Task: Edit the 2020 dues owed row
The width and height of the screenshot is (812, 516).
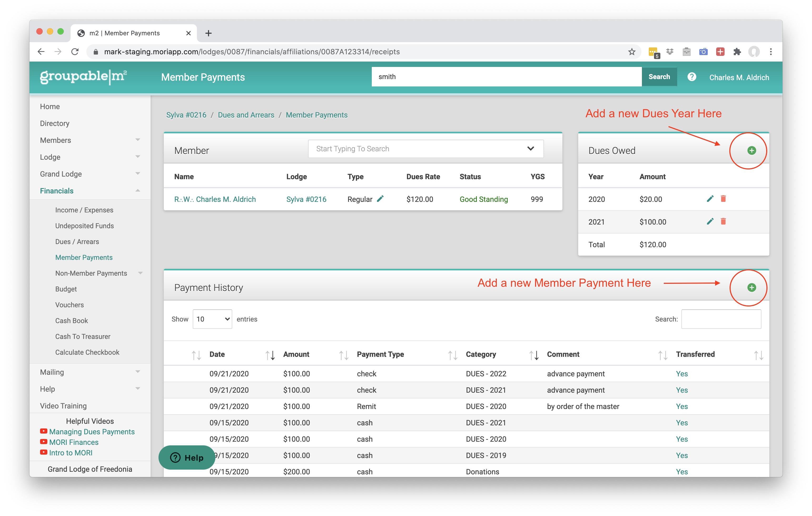Action: click(710, 199)
